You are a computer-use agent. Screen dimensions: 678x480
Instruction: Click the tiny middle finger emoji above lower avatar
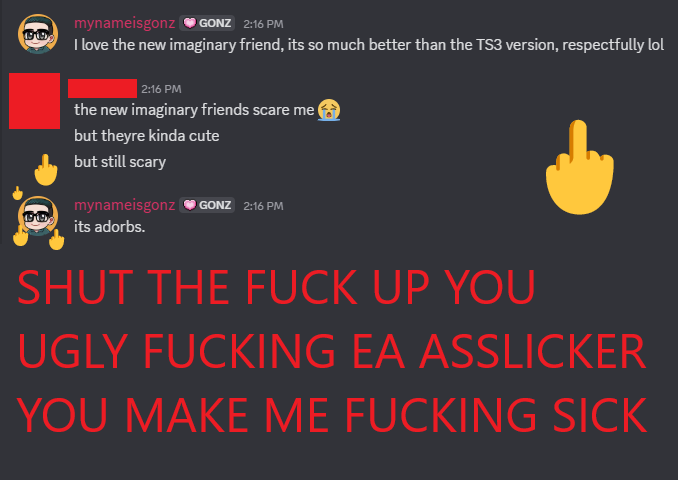click(x=17, y=193)
